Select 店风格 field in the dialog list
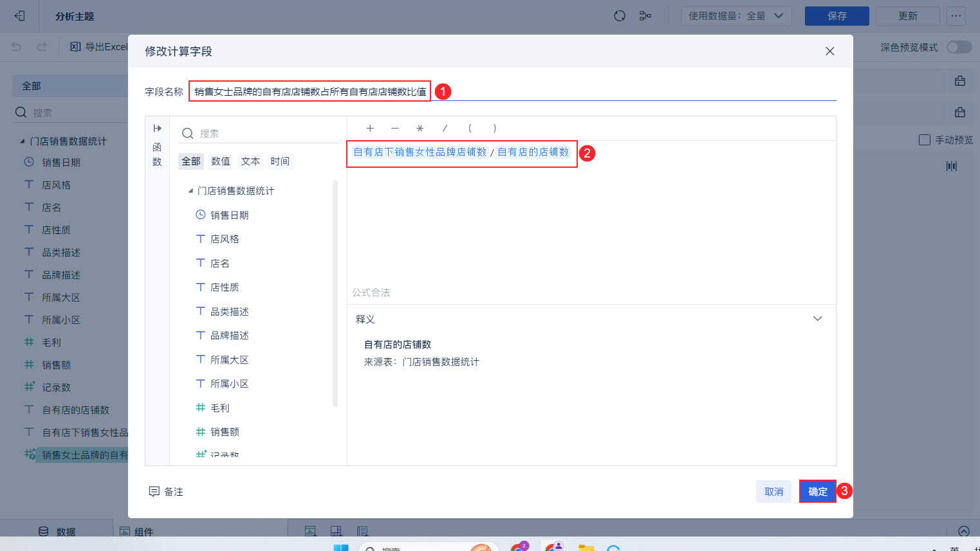Image resolution: width=980 pixels, height=551 pixels. coord(225,239)
